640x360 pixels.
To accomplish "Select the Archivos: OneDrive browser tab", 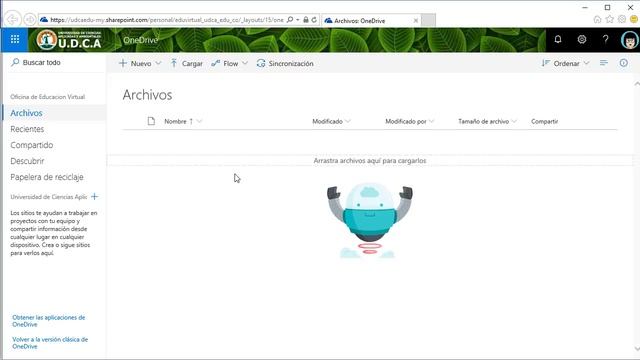I will 371,20.
